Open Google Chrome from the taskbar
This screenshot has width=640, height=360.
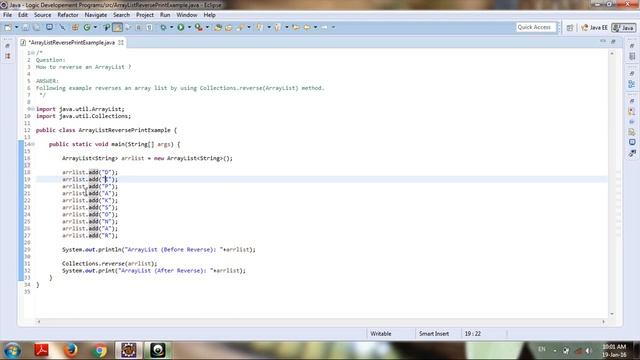point(100,350)
